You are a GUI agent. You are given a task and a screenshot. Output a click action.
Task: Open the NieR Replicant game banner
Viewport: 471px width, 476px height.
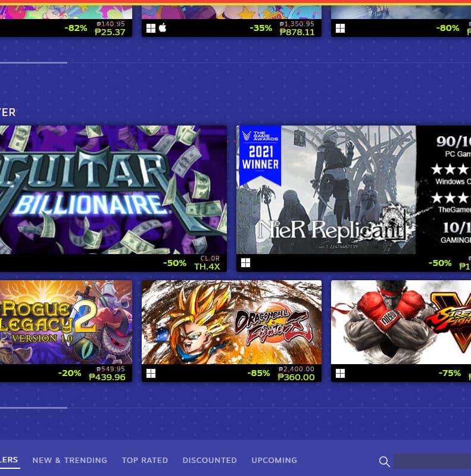pyautogui.click(x=354, y=190)
